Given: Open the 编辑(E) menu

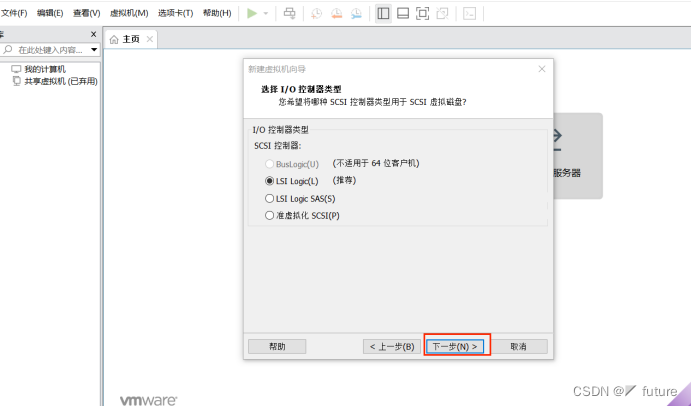Looking at the screenshot, I should pyautogui.click(x=50, y=13).
